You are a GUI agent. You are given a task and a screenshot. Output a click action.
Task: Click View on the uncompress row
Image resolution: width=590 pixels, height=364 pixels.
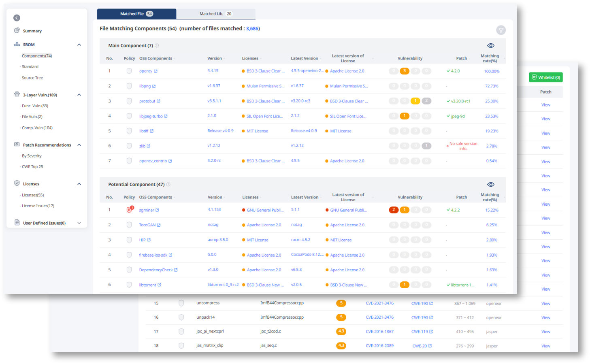(545, 303)
